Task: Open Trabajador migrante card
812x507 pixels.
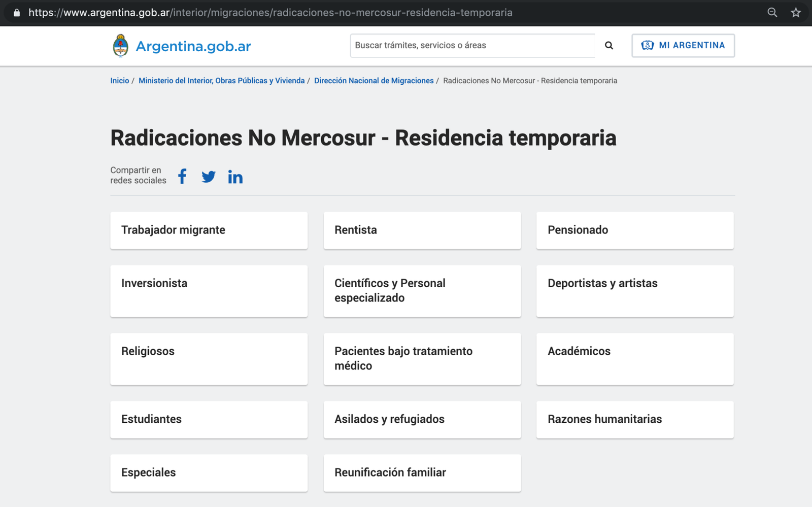Action: pos(209,230)
